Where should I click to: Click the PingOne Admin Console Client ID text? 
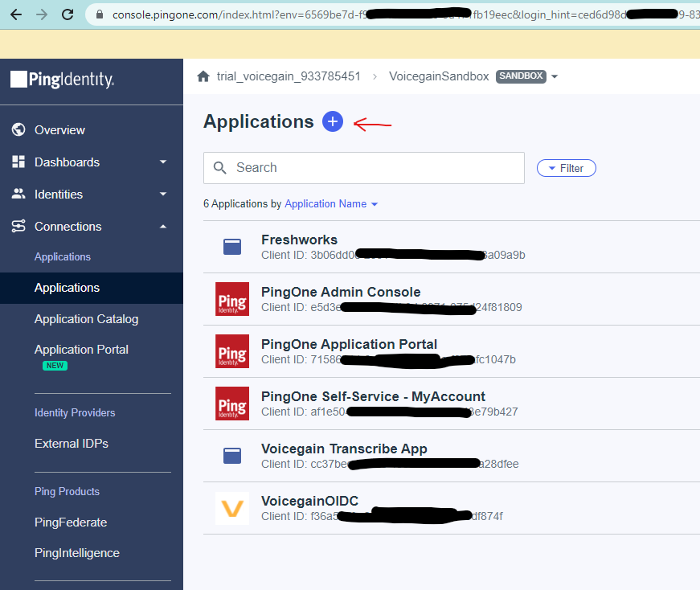pos(391,307)
